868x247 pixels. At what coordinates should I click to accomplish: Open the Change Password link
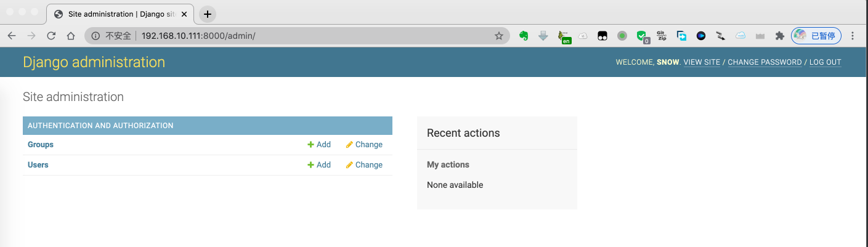pyautogui.click(x=765, y=62)
